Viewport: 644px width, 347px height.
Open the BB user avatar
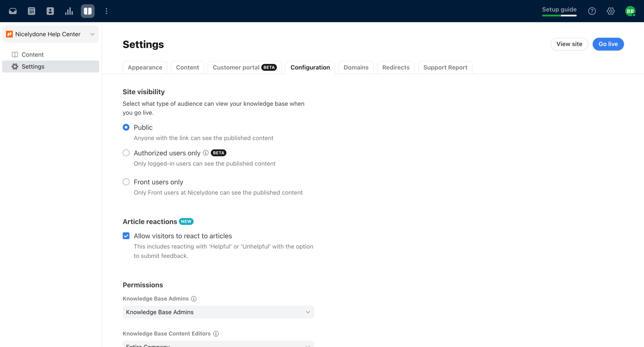(630, 11)
